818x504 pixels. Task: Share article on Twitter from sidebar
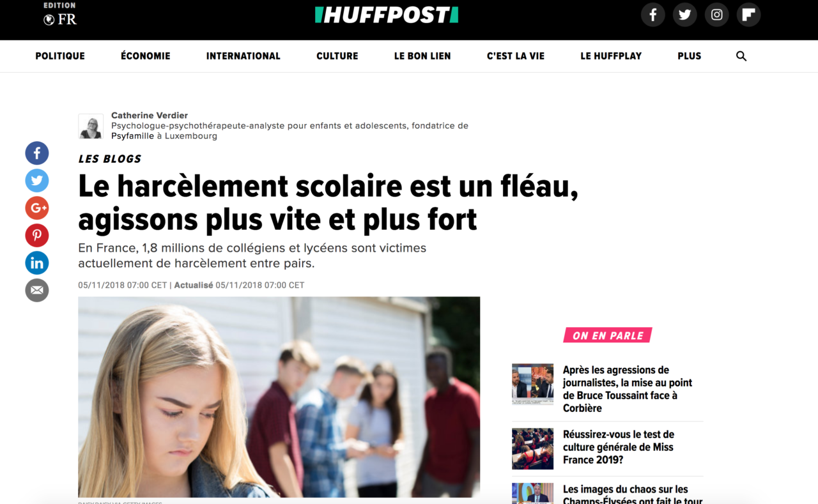[37, 181]
